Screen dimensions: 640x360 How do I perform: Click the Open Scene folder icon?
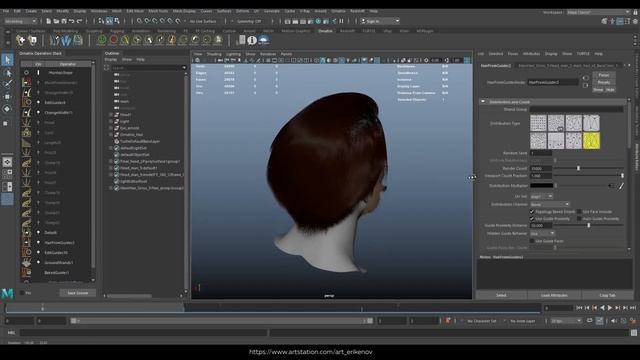(56, 21)
